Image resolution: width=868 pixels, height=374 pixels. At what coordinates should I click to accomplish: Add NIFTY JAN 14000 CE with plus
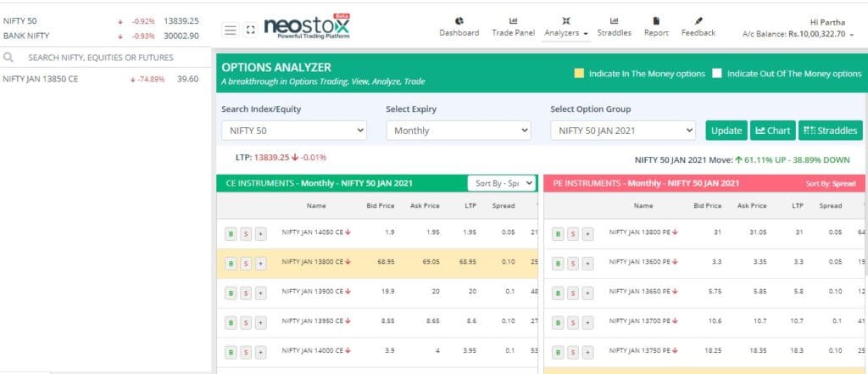[261, 352]
